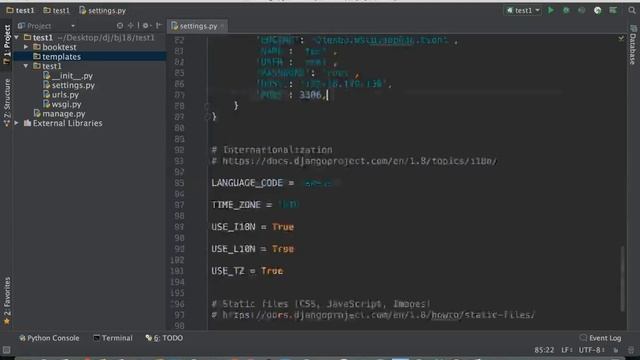Viewport: 640px width, 360px height.
Task: Click the greyed-out stop icon after Debug
Action: point(582,10)
